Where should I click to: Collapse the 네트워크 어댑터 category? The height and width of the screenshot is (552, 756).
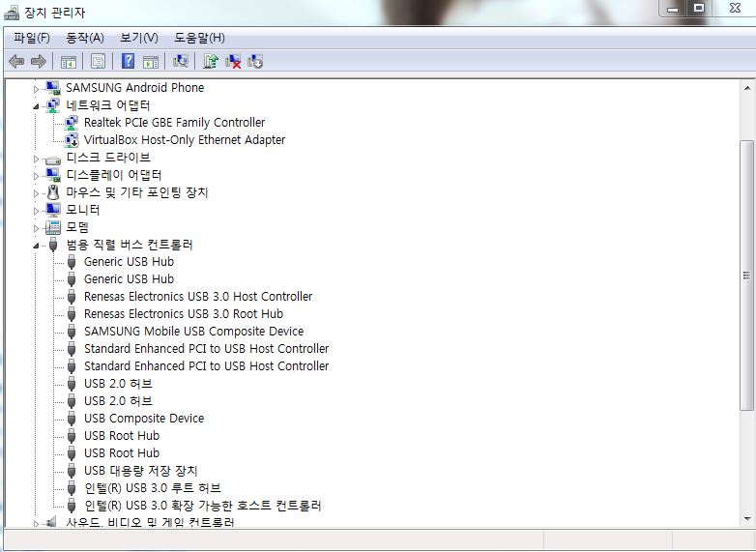[x=36, y=106]
